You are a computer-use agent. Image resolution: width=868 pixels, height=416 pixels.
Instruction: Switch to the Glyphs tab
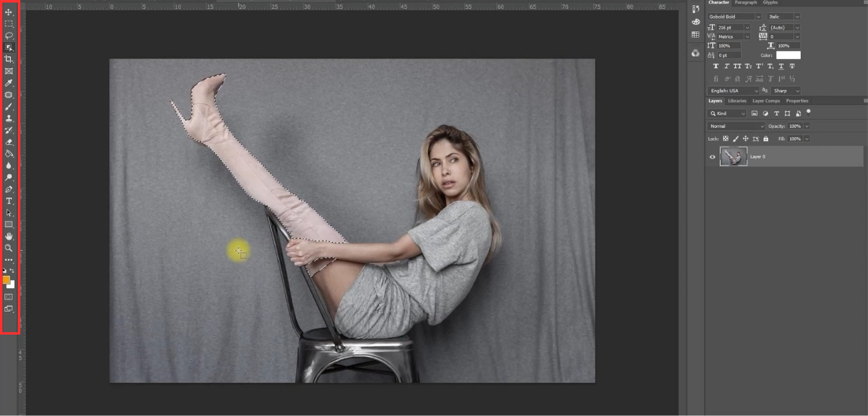point(770,3)
